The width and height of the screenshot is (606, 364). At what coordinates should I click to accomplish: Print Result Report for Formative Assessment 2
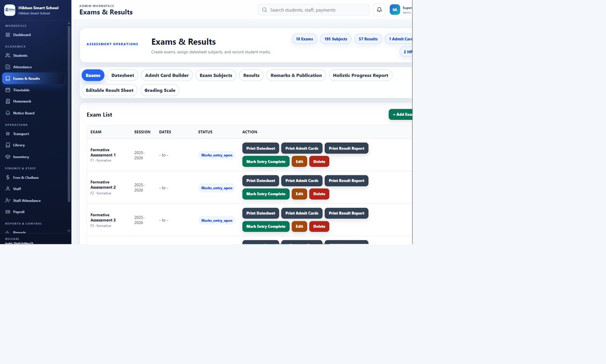347,181
